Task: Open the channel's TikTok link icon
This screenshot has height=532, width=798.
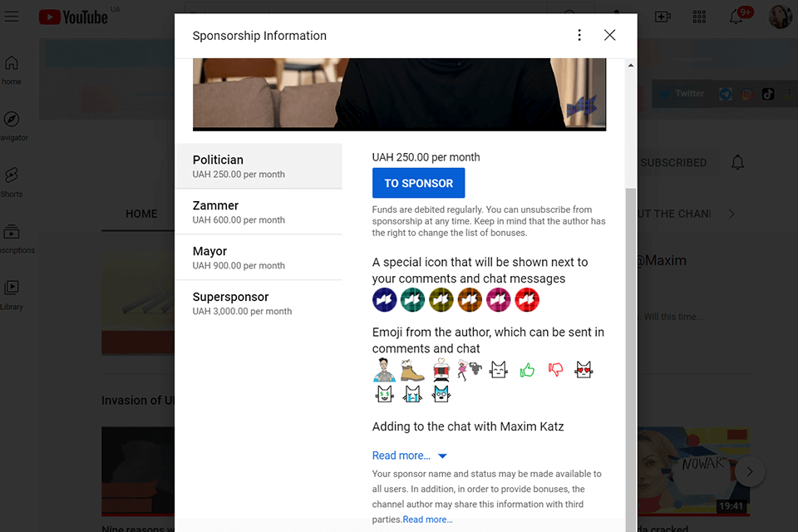Action: pyautogui.click(x=768, y=94)
